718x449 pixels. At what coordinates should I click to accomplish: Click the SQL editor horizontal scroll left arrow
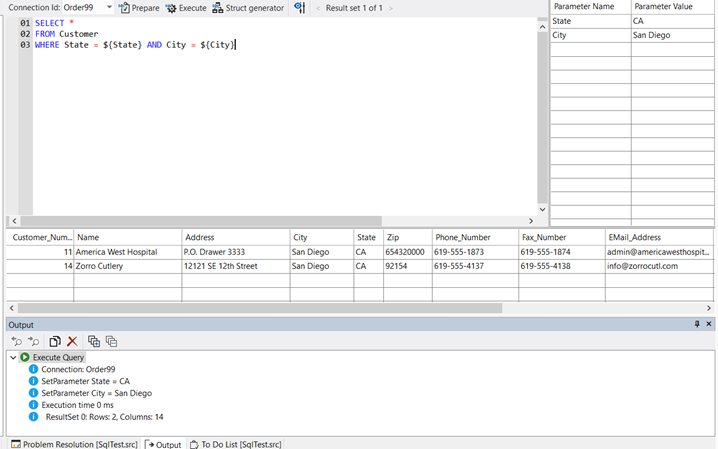coord(14,221)
